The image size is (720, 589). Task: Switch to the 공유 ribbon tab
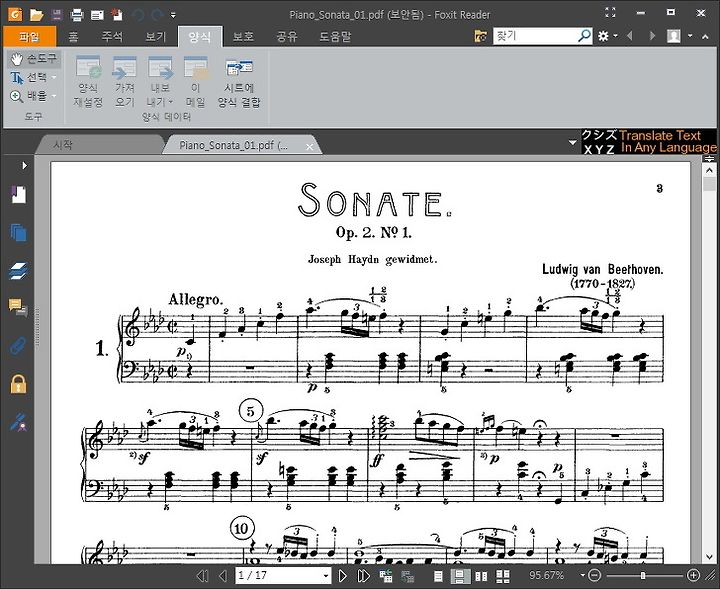pos(287,36)
